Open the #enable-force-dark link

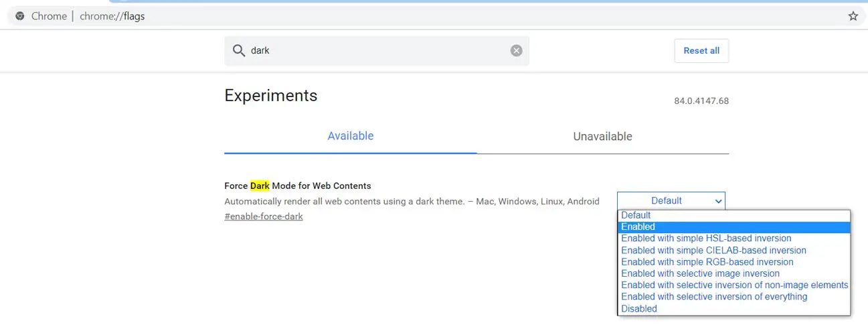(x=264, y=216)
